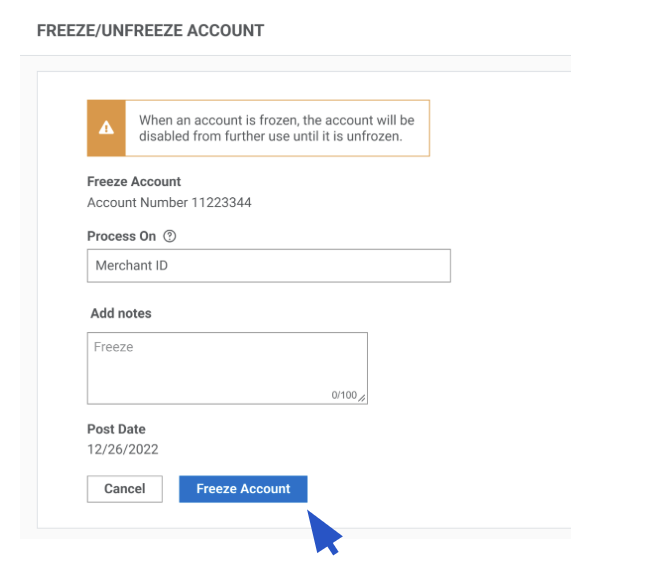Viewport: 648px width, 566px height.
Task: Click the account digits 11223344
Action: (x=221, y=203)
